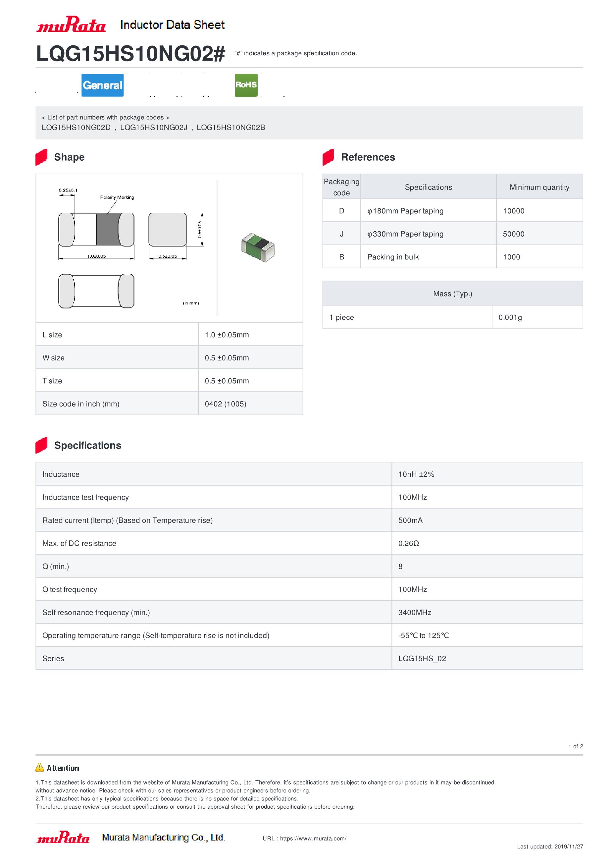
Task: Click the Murata logo in the header
Action: coord(71,24)
